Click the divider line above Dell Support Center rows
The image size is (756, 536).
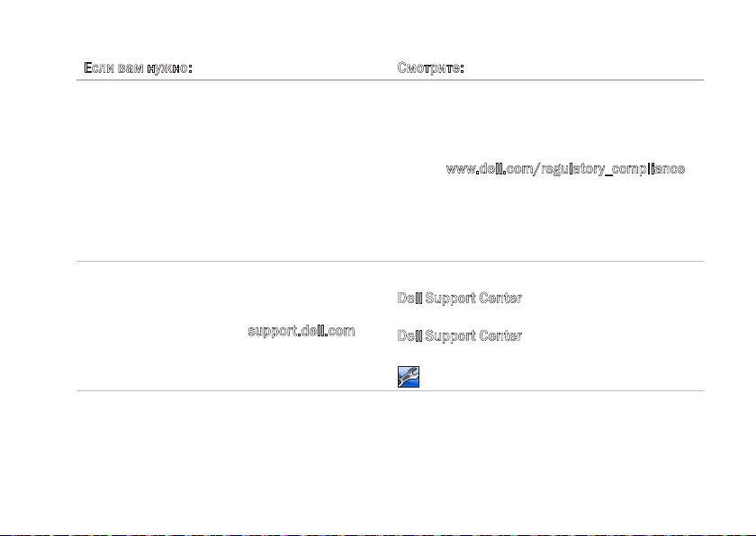click(x=390, y=262)
